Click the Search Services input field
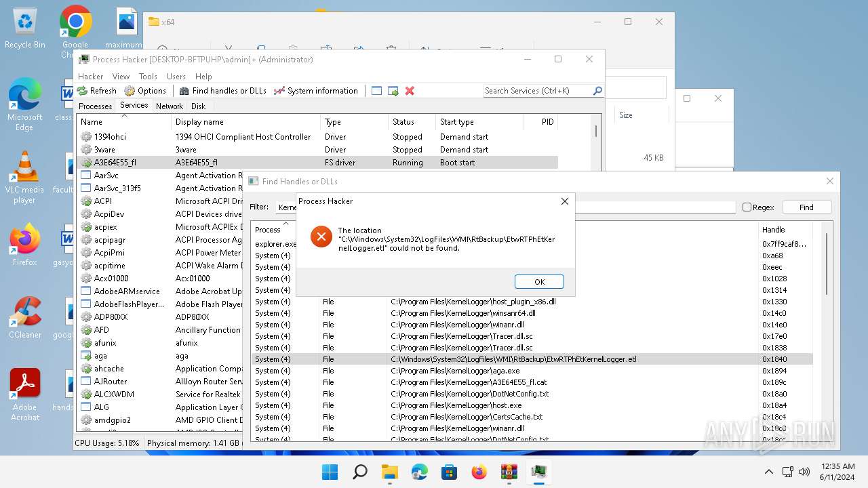This screenshot has height=488, width=868. click(x=538, y=91)
